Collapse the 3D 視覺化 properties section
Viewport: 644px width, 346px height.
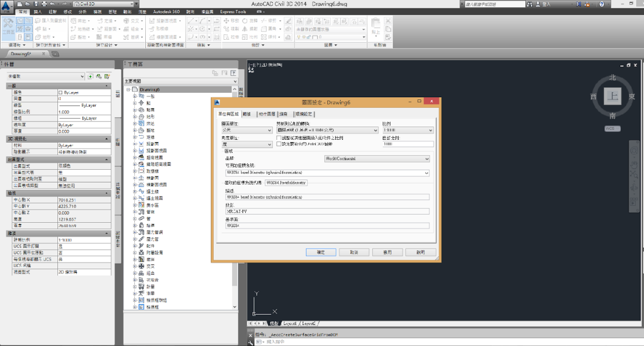(x=107, y=139)
